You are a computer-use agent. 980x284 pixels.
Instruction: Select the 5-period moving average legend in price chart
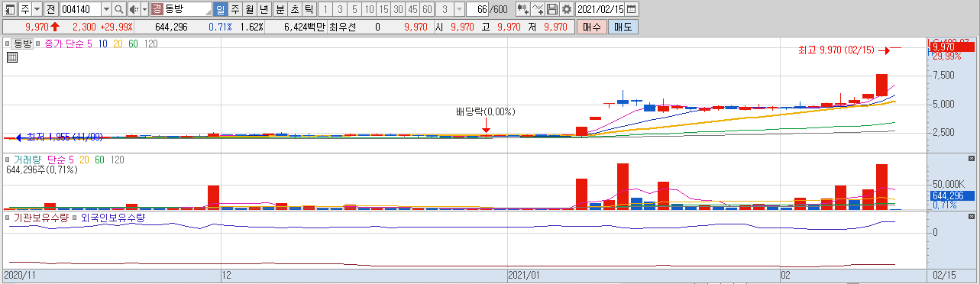coord(90,44)
